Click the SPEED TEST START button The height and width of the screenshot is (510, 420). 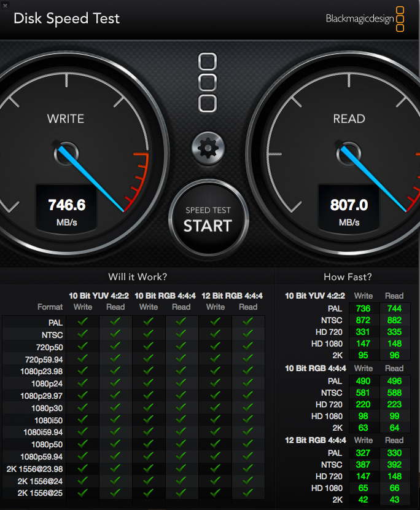pos(208,218)
